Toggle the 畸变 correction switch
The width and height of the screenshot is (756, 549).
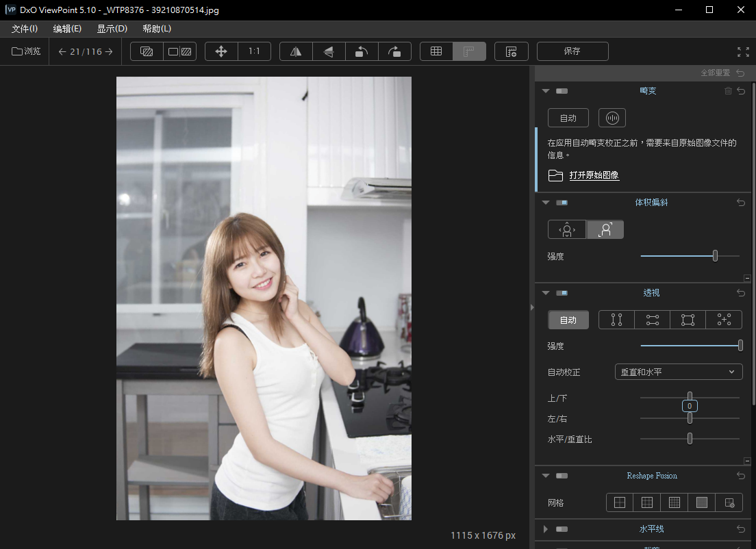point(562,91)
